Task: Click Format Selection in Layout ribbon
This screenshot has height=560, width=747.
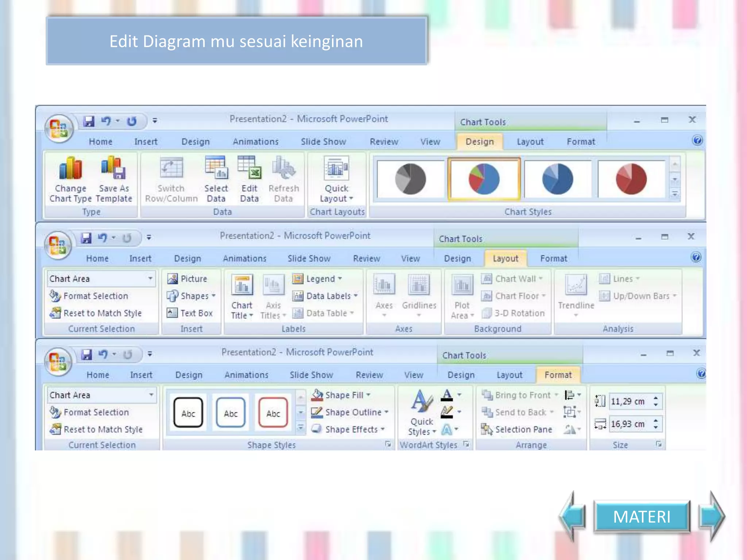Action: click(89, 296)
